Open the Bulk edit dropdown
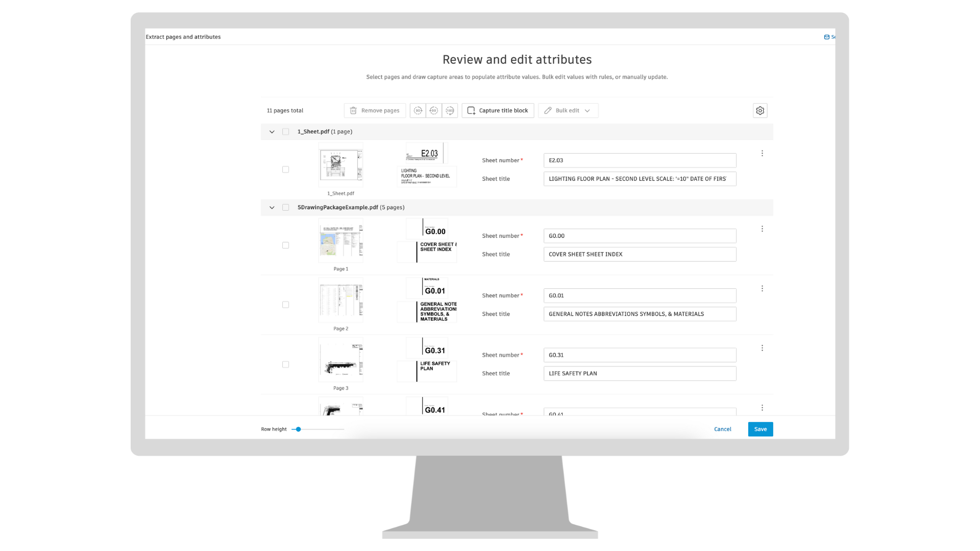The image size is (980, 551). 568,110
